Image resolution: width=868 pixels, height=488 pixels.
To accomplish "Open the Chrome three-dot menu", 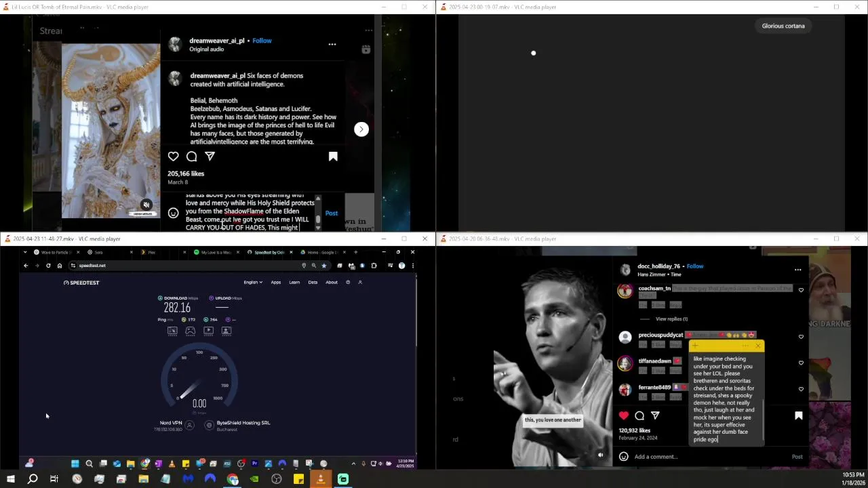I will [412, 266].
